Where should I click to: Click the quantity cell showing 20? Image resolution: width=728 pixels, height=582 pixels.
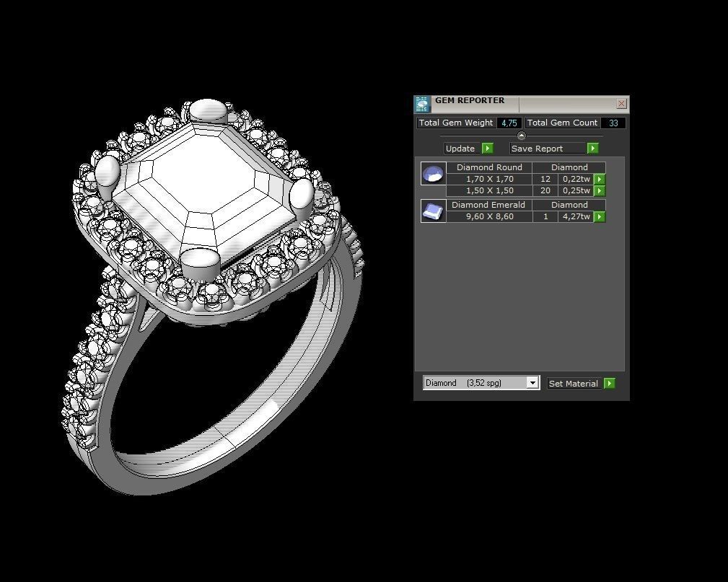tap(545, 190)
